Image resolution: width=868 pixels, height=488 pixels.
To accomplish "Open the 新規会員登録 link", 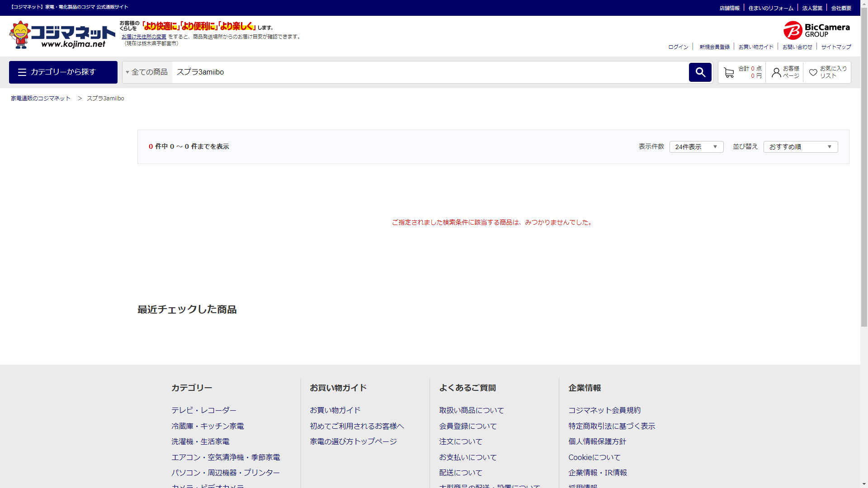I will (x=714, y=47).
